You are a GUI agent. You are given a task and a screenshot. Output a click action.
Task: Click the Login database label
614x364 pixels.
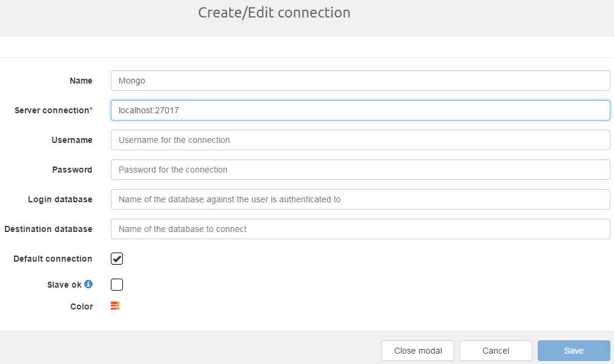pyautogui.click(x=60, y=199)
